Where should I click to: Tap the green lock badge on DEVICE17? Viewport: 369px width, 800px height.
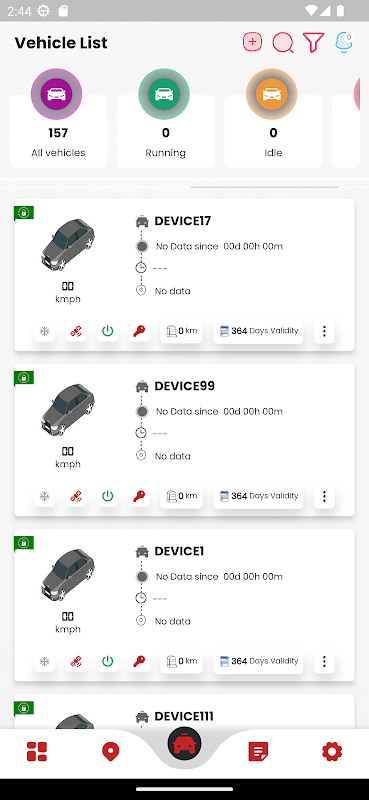[23, 212]
